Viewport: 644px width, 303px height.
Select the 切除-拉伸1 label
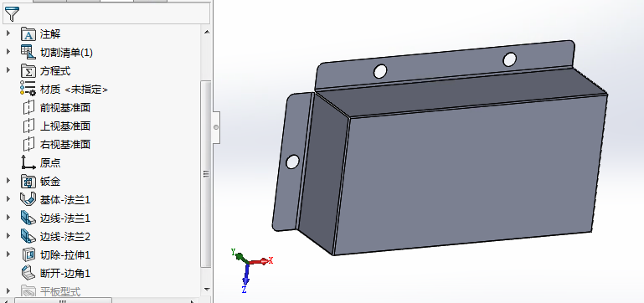click(65, 255)
